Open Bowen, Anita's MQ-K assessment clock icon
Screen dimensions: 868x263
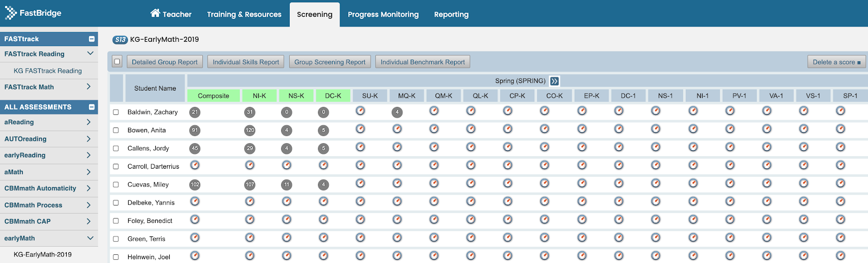[x=397, y=129]
